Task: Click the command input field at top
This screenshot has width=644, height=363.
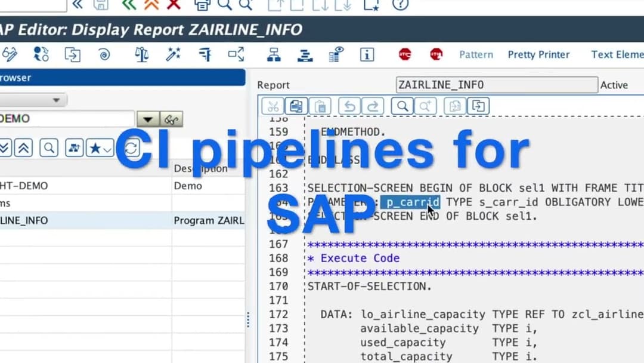Action: (33, 5)
